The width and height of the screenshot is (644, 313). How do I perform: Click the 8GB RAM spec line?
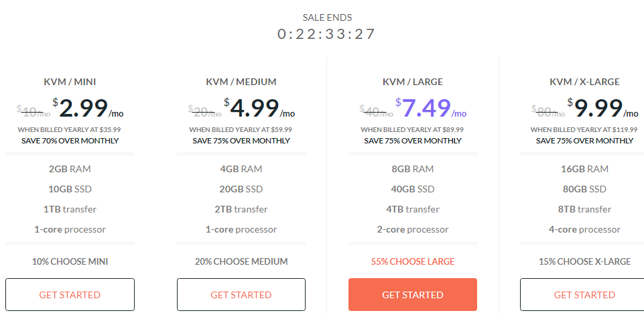413,169
